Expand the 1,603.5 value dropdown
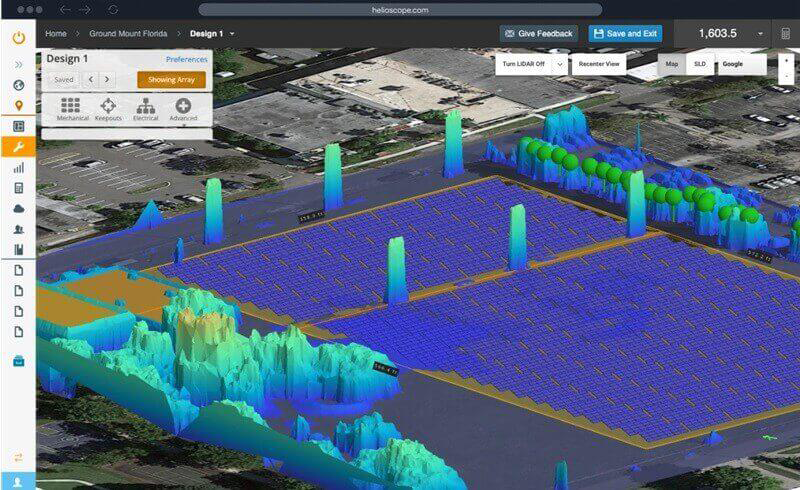 [x=760, y=34]
